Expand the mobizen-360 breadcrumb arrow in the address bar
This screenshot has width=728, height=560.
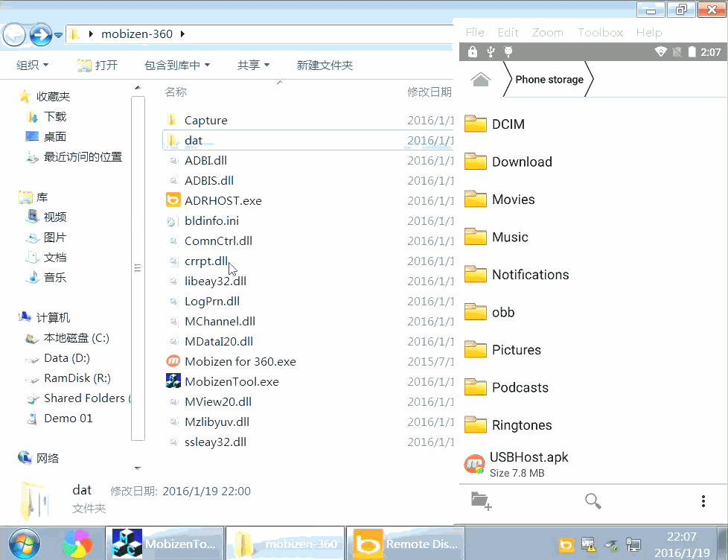[x=182, y=34]
